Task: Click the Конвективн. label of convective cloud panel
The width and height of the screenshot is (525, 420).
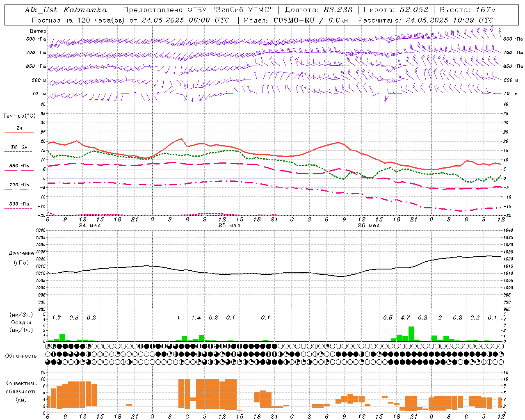Action: coord(21,383)
